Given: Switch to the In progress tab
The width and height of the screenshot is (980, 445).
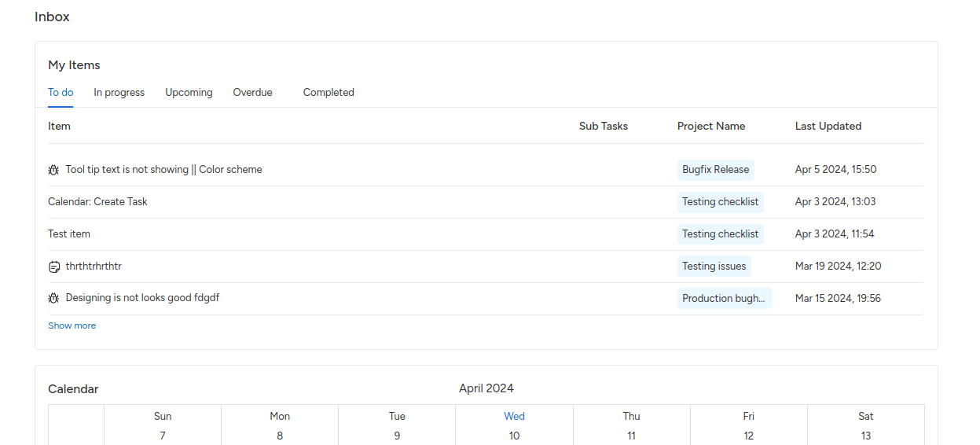Looking at the screenshot, I should (119, 93).
